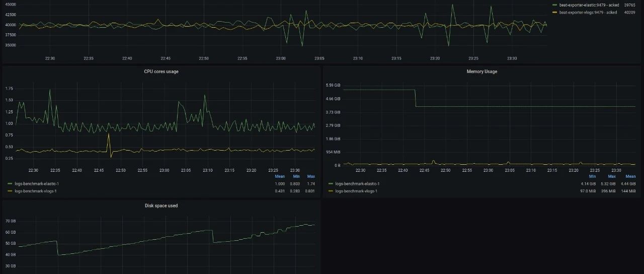Open the Memory Usage panel title menu
Screen dimensions: 644x274
coord(482,72)
